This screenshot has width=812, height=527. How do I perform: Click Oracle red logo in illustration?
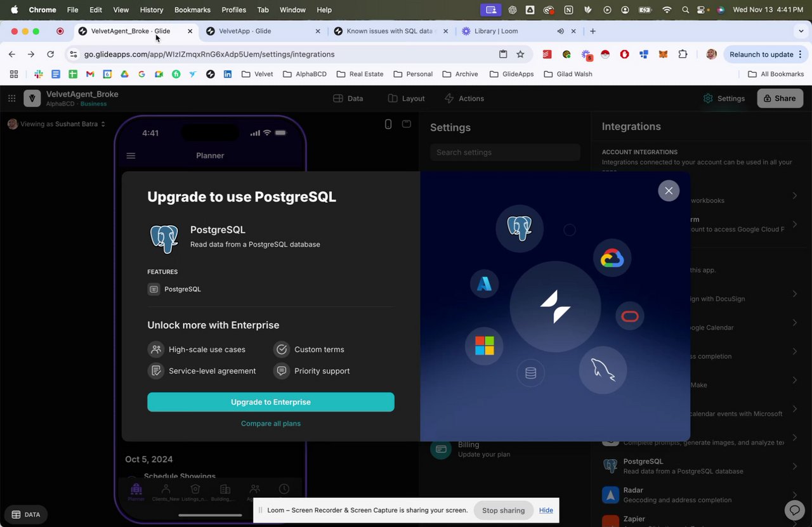[x=630, y=316]
